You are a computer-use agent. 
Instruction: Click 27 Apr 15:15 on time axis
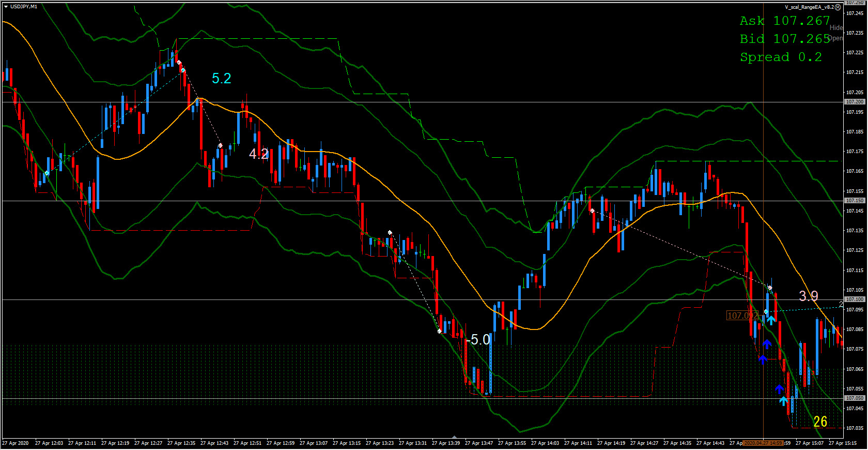tap(843, 443)
